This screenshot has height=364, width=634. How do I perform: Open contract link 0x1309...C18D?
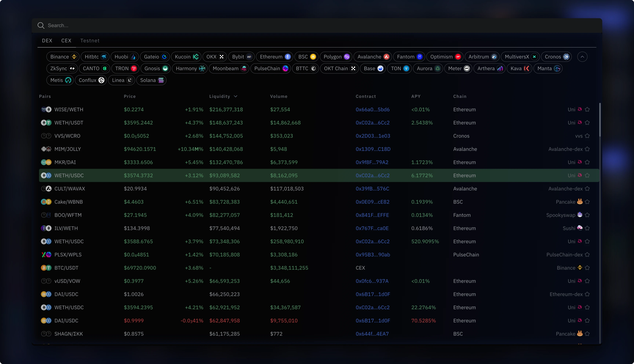(x=373, y=149)
